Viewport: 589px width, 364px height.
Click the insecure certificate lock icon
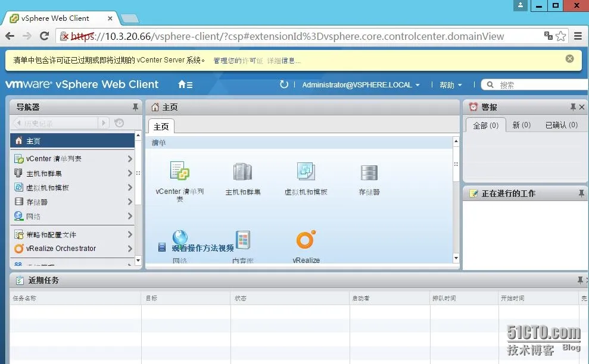pos(64,36)
